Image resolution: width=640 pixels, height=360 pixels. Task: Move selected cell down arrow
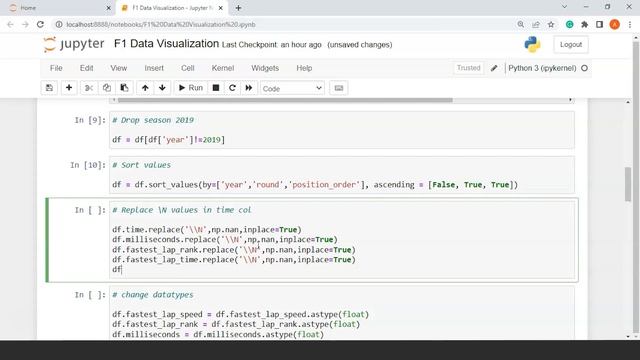(x=162, y=88)
